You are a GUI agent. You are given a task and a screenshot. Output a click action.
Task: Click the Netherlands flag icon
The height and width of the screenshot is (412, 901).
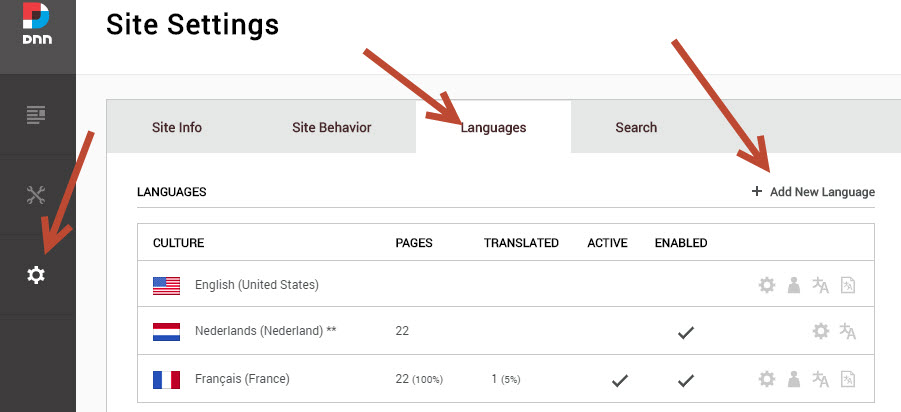point(166,332)
